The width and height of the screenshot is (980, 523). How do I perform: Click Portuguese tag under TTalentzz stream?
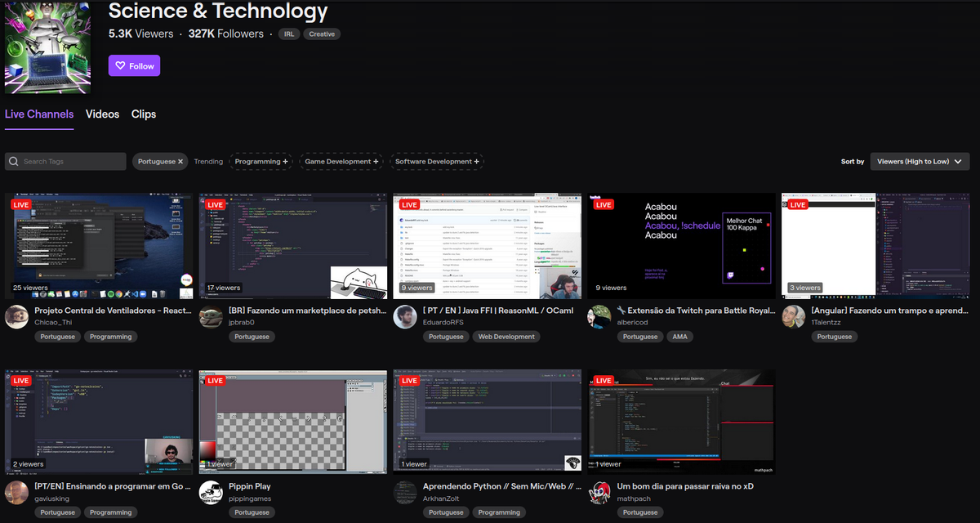(x=834, y=337)
